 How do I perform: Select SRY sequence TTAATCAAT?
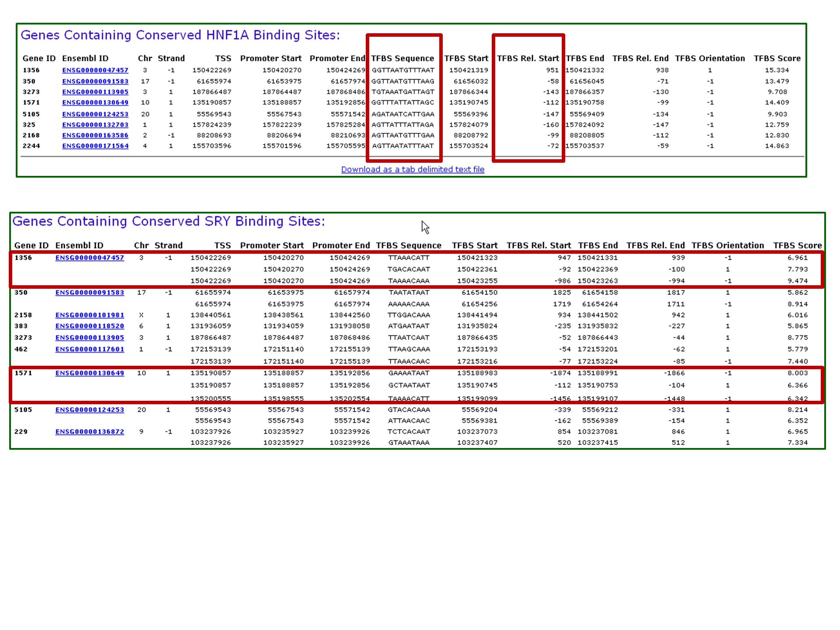(409, 337)
